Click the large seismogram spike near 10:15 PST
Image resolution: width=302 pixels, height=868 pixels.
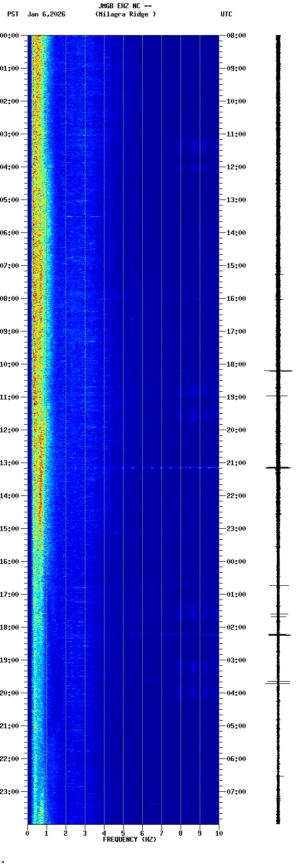click(x=278, y=371)
